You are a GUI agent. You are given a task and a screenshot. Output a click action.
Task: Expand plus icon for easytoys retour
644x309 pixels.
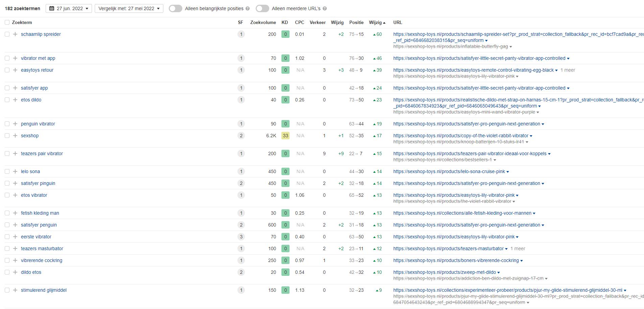pos(15,70)
